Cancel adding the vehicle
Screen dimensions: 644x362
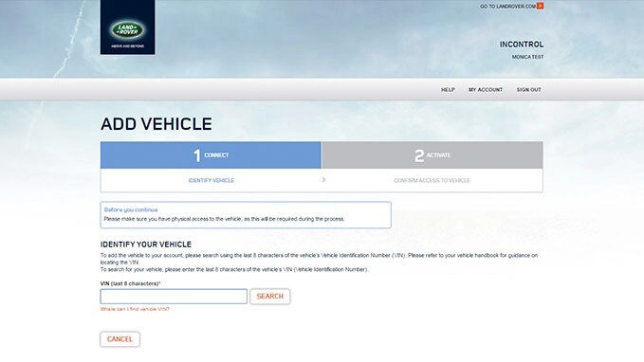(x=120, y=339)
